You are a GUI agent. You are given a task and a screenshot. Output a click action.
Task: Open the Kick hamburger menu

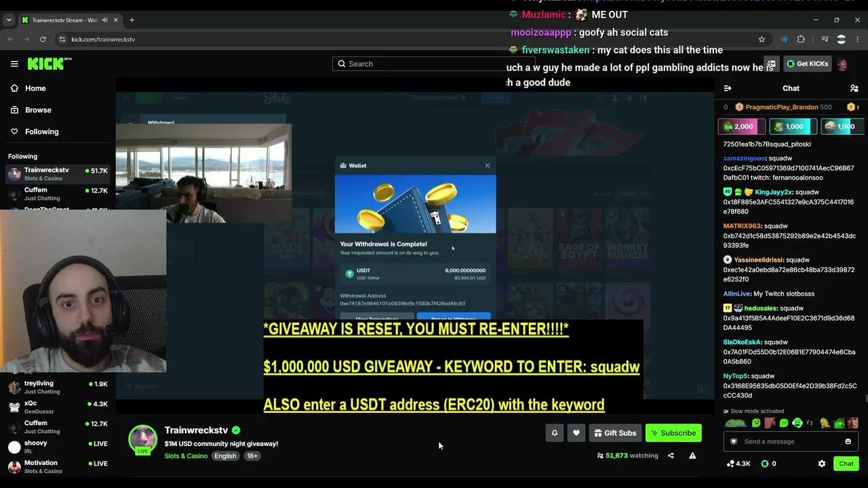14,64
